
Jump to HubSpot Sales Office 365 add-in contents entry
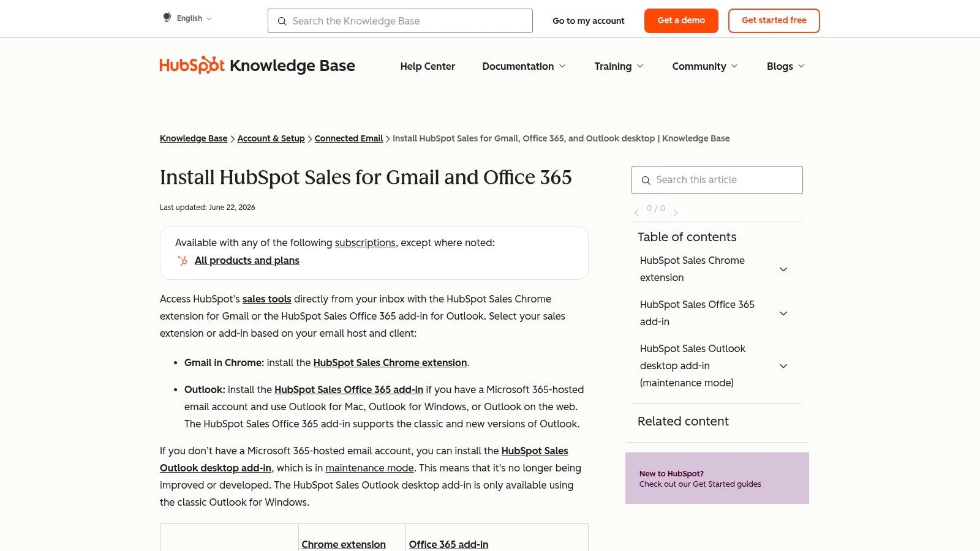pyautogui.click(x=697, y=313)
